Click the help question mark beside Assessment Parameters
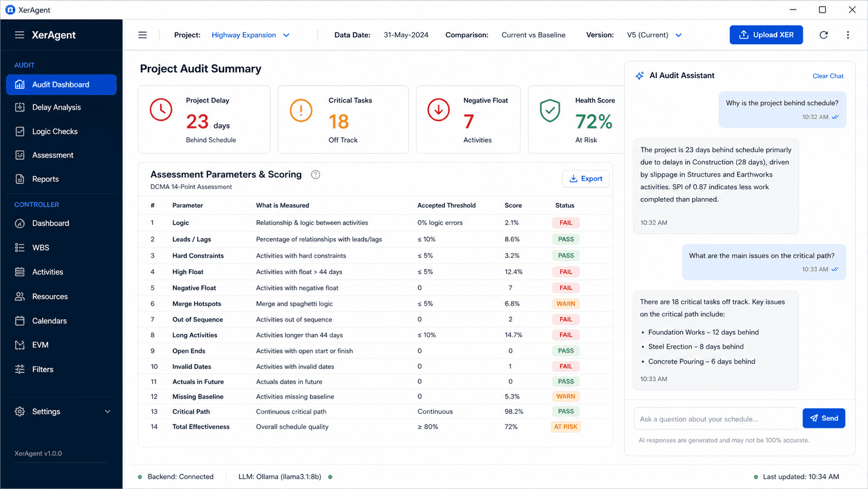Screen dimensions: 868x489 tap(315, 175)
